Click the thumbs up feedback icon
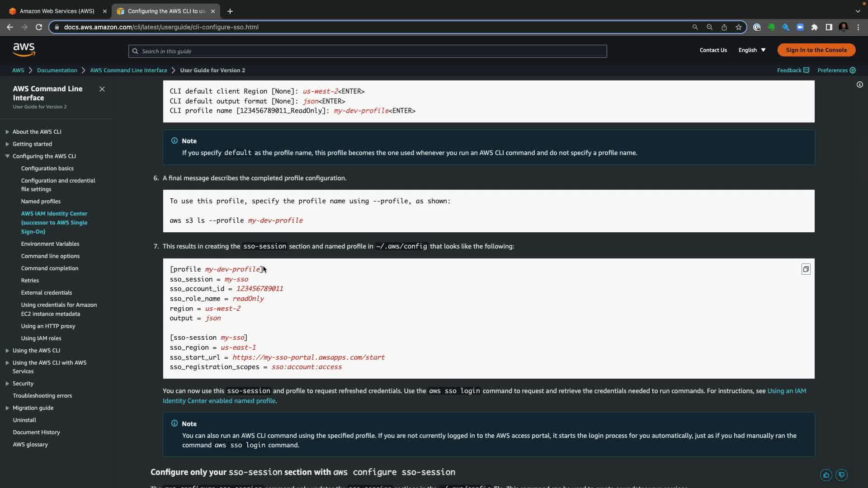868x488 pixels. tap(826, 475)
